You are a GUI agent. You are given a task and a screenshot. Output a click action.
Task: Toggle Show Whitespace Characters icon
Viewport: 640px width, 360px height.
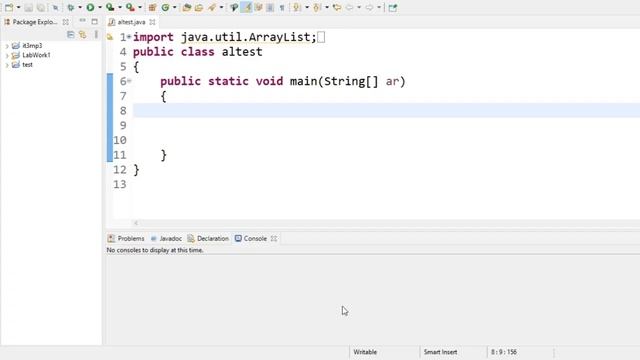(282, 7)
